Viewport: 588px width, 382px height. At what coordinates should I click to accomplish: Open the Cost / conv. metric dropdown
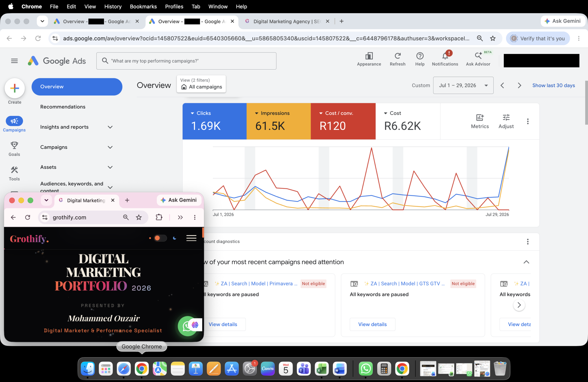(336, 113)
